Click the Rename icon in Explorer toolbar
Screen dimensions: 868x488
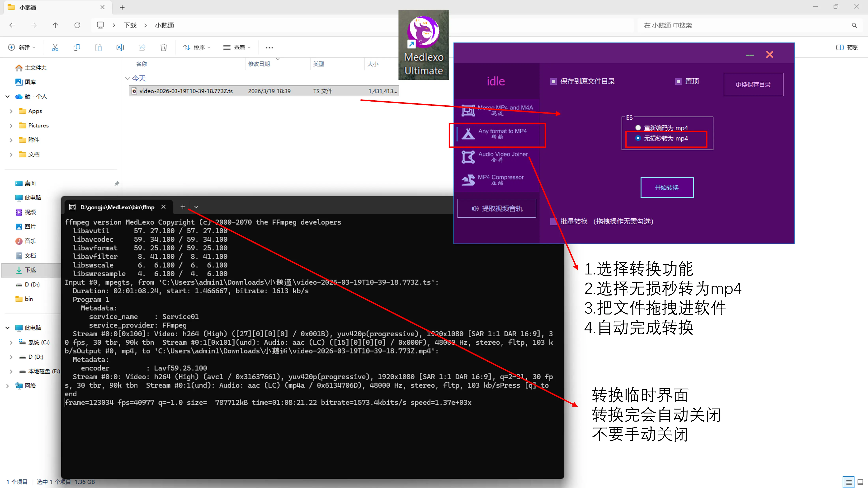pos(120,48)
